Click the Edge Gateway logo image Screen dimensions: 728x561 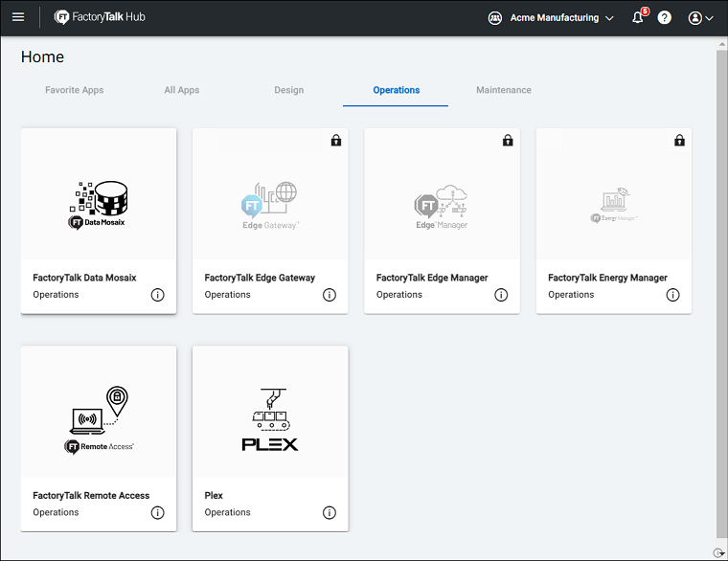(x=270, y=205)
